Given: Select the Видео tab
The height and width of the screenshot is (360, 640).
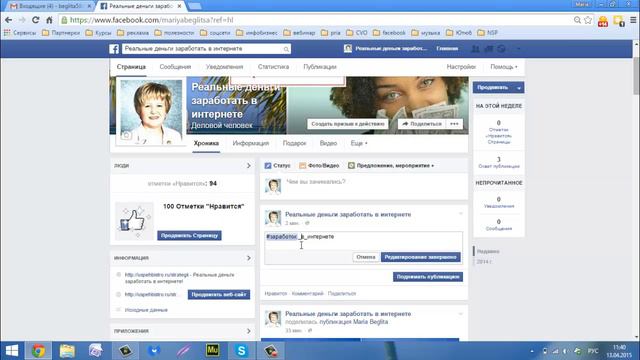Looking at the screenshot, I should pyautogui.click(x=328, y=143).
